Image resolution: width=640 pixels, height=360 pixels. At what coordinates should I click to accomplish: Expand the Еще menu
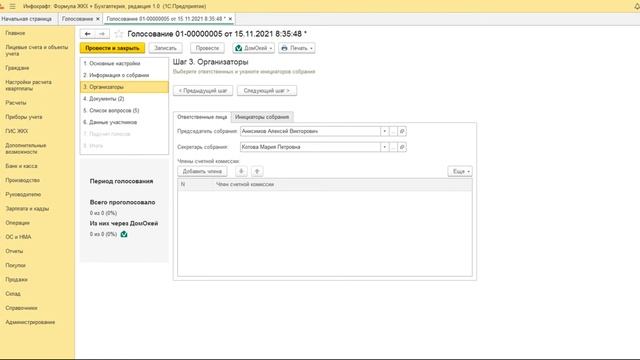pos(460,171)
